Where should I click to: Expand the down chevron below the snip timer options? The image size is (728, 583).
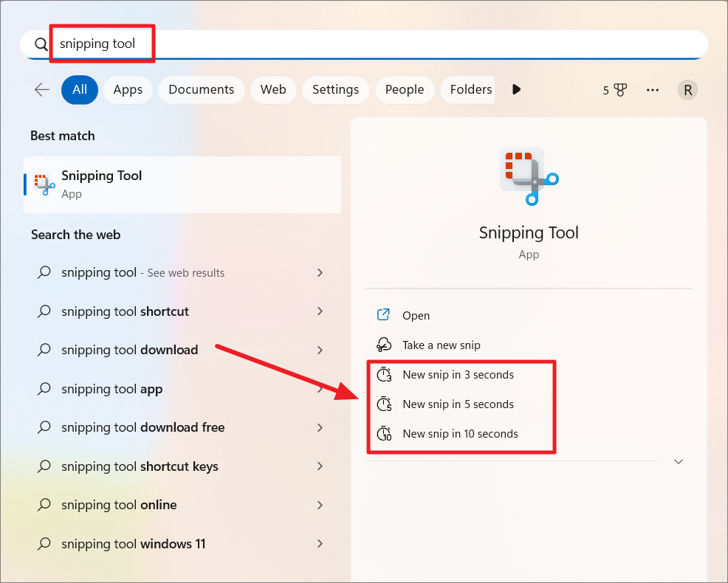tap(678, 461)
